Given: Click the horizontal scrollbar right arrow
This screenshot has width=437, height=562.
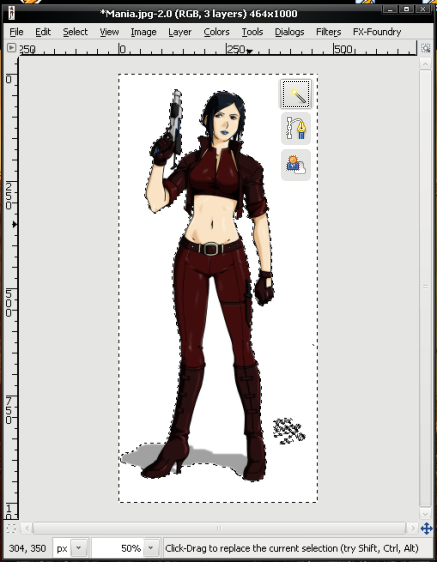Looking at the screenshot, I should [x=413, y=528].
